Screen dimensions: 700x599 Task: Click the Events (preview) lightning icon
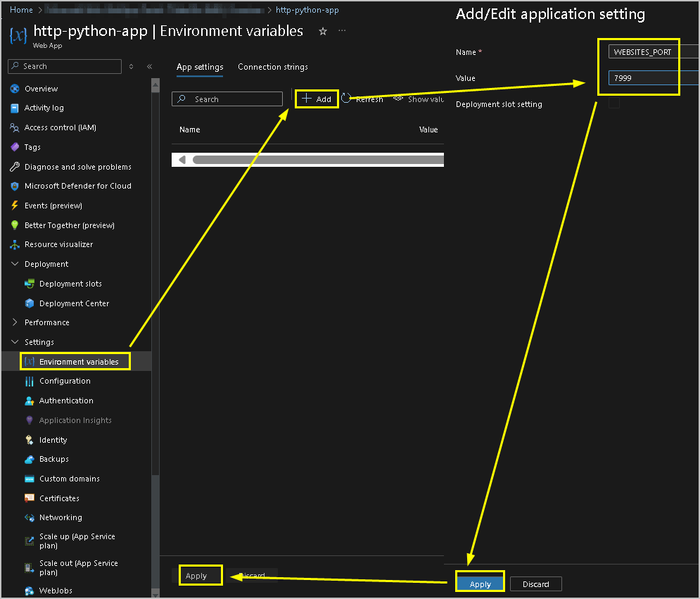pyautogui.click(x=15, y=206)
